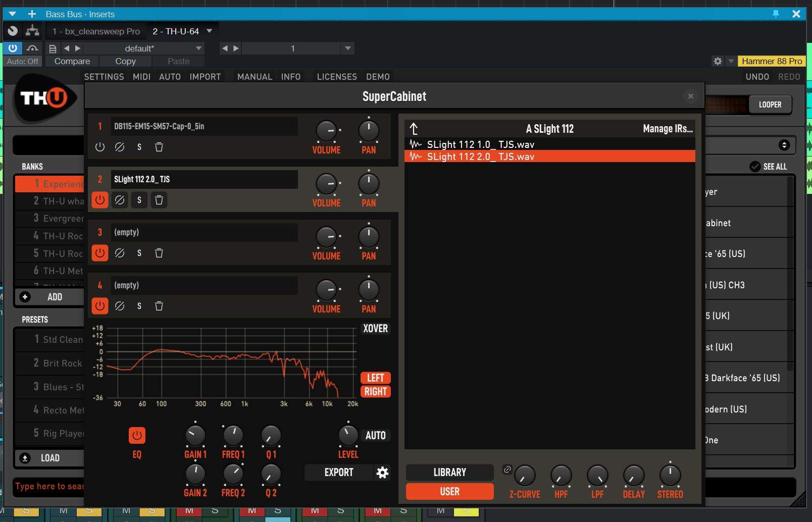Click the Compare button
This screenshot has height=522, width=812.
[72, 61]
